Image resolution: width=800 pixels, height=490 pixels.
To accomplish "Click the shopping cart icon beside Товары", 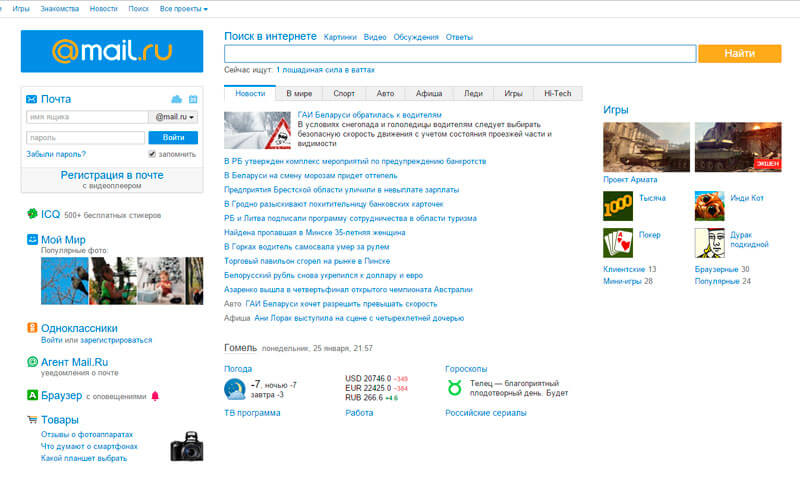I will click(32, 420).
